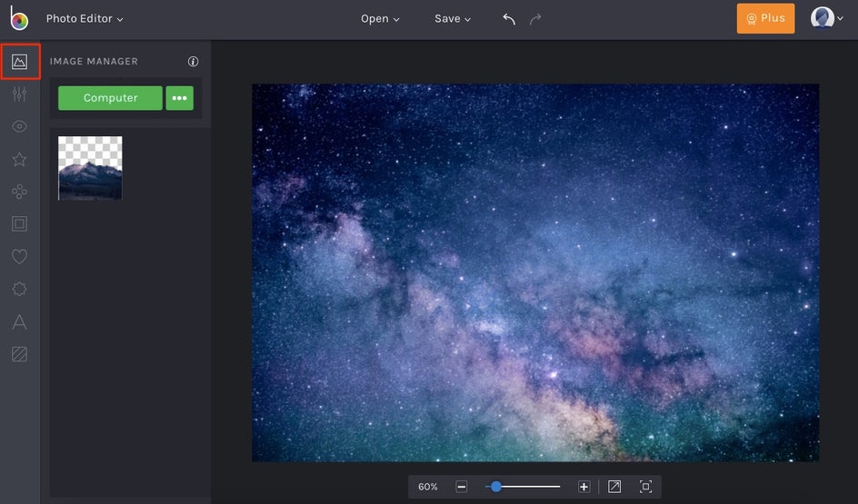This screenshot has width=858, height=504.
Task: Click the undo arrow
Action: pyautogui.click(x=509, y=19)
